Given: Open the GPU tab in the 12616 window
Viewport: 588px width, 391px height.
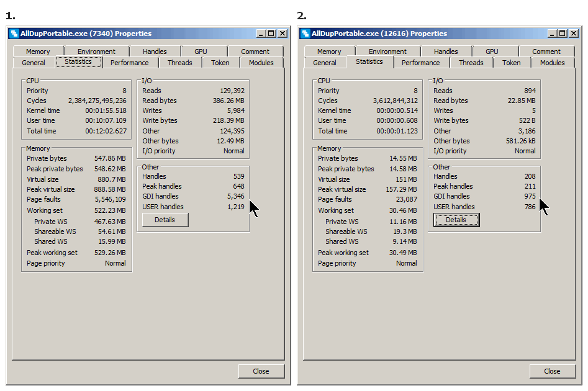Looking at the screenshot, I should pyautogui.click(x=492, y=52).
